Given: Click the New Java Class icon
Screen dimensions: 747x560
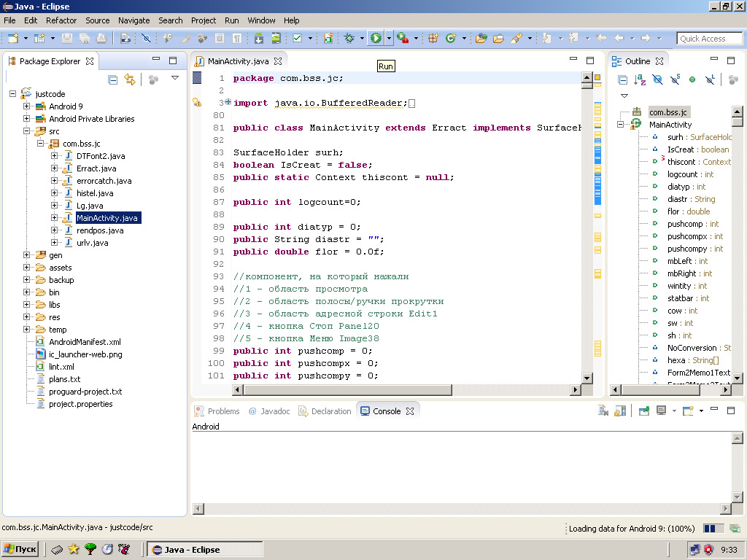Looking at the screenshot, I should point(451,38).
